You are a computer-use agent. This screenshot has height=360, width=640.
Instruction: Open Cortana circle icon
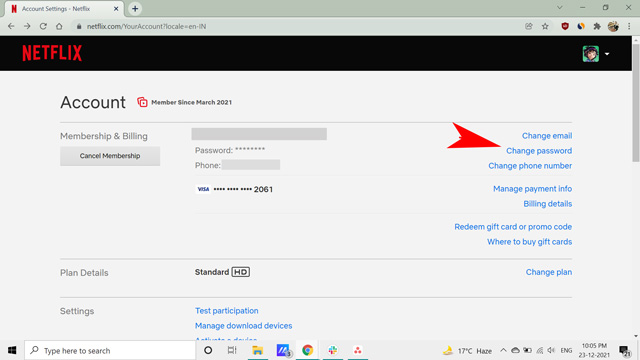(208, 350)
